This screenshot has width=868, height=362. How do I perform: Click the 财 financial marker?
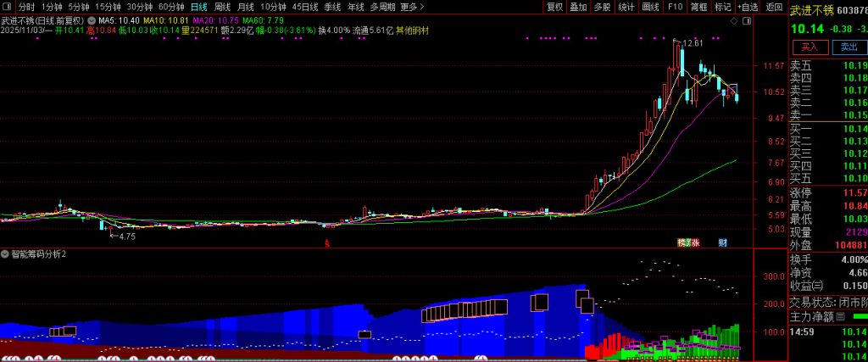pos(722,242)
